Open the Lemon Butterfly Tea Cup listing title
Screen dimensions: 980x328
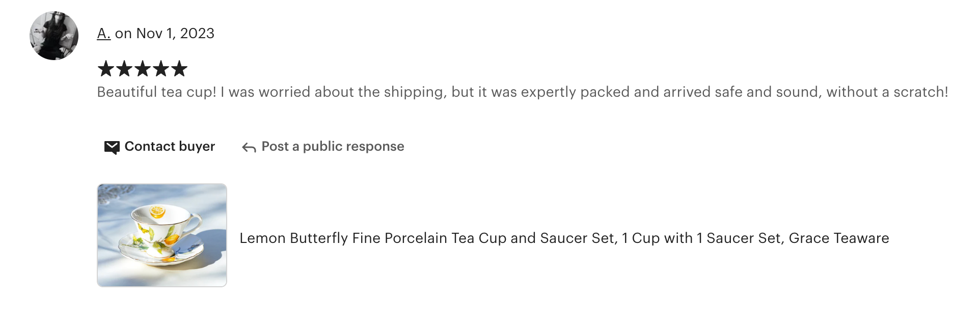[x=564, y=238]
